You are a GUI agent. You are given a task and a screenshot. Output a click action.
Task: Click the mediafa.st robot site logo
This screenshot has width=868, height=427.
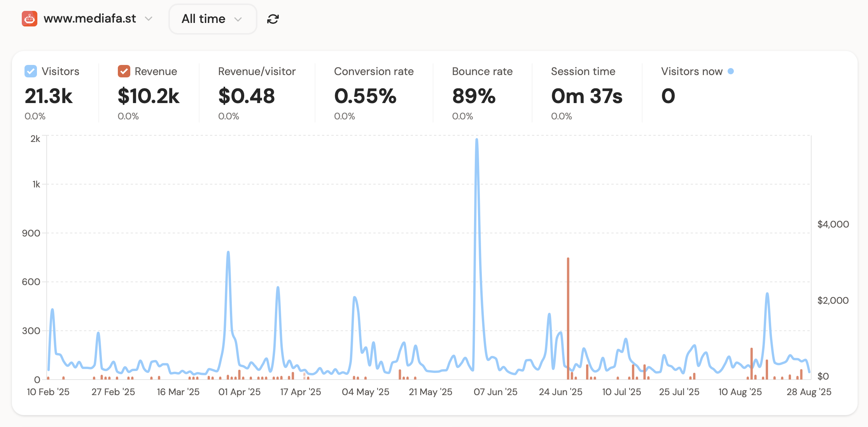tap(30, 19)
